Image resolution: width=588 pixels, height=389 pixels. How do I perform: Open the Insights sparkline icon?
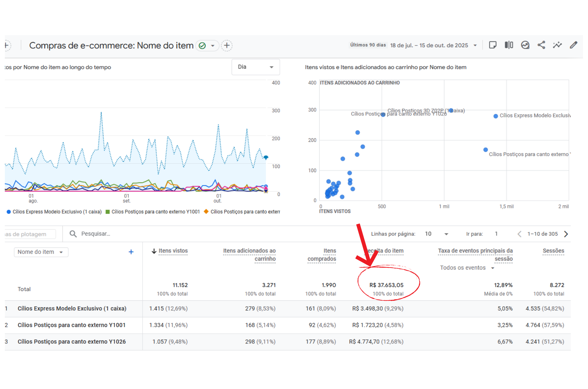pos(557,45)
